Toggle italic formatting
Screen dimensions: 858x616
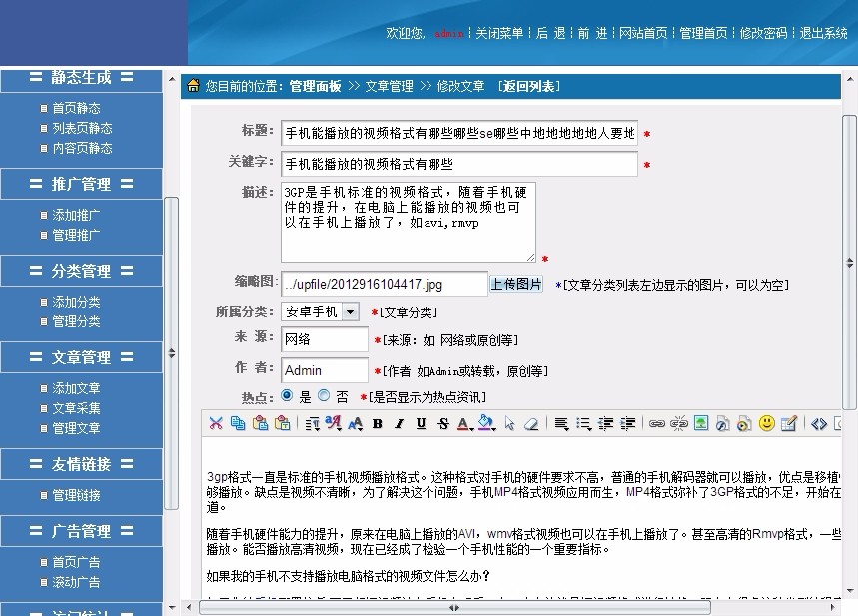click(x=399, y=424)
